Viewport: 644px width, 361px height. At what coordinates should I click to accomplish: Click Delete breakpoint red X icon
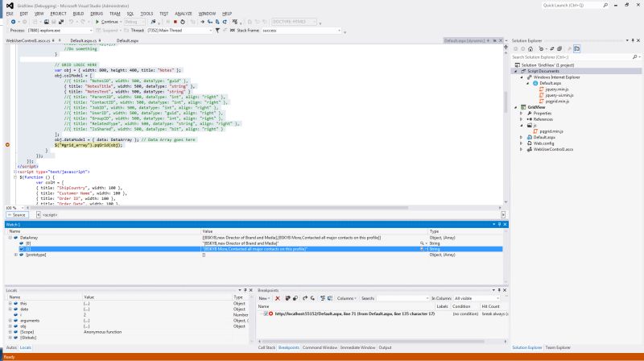(278, 298)
